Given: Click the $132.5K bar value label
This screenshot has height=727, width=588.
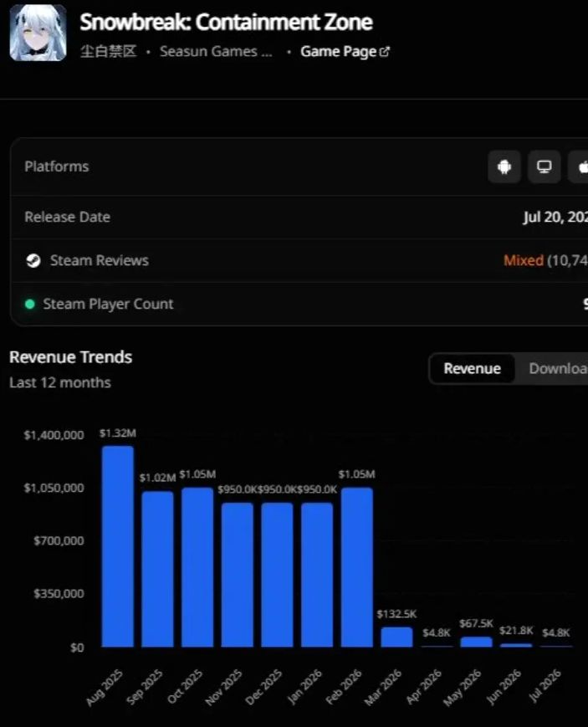Looking at the screenshot, I should pos(397,614).
